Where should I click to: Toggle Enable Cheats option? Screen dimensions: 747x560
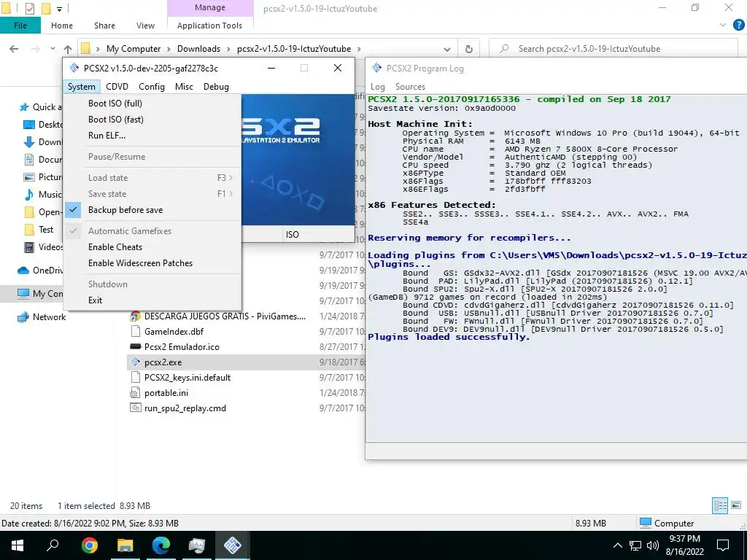[x=152, y=247]
